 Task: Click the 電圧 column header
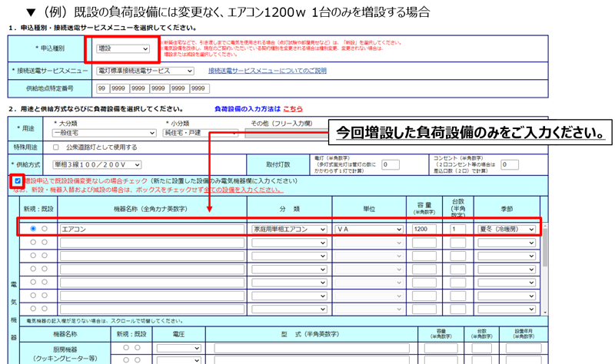178,334
